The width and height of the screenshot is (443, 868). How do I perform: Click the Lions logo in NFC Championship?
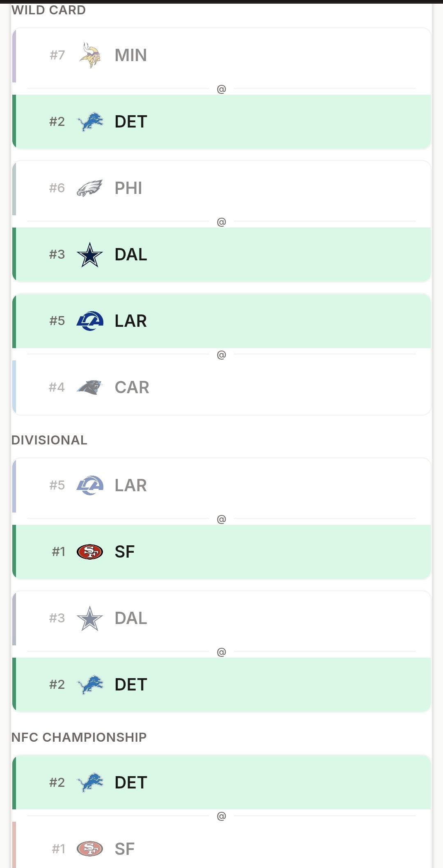pos(90,782)
